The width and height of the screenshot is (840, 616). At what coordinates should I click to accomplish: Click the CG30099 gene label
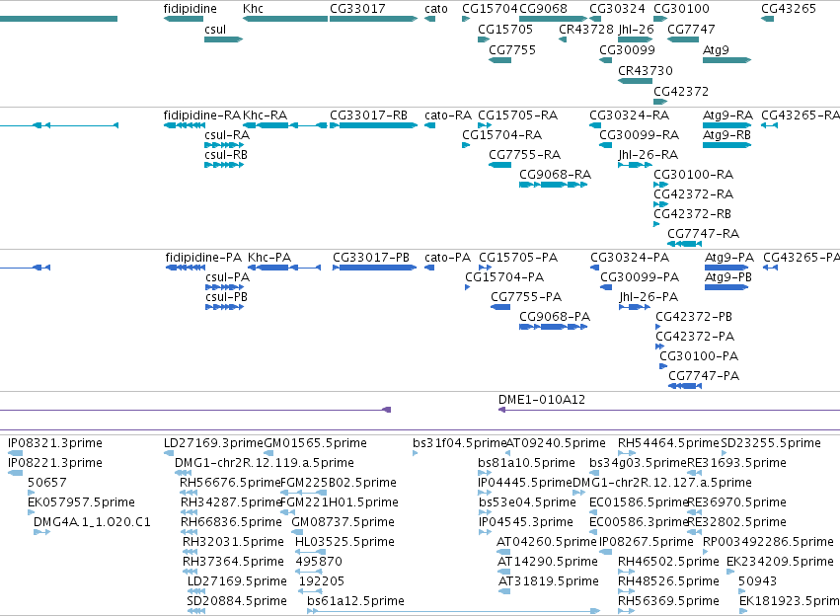(627, 50)
